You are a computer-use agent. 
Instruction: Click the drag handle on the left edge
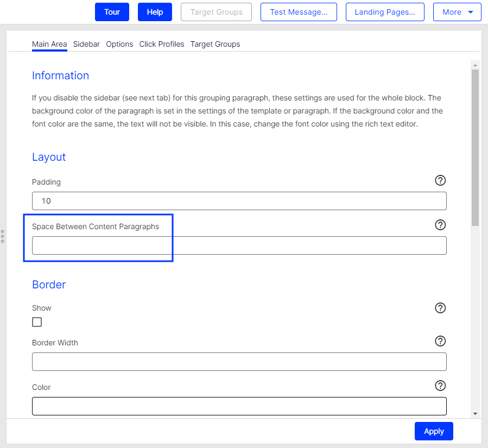(x=2, y=235)
